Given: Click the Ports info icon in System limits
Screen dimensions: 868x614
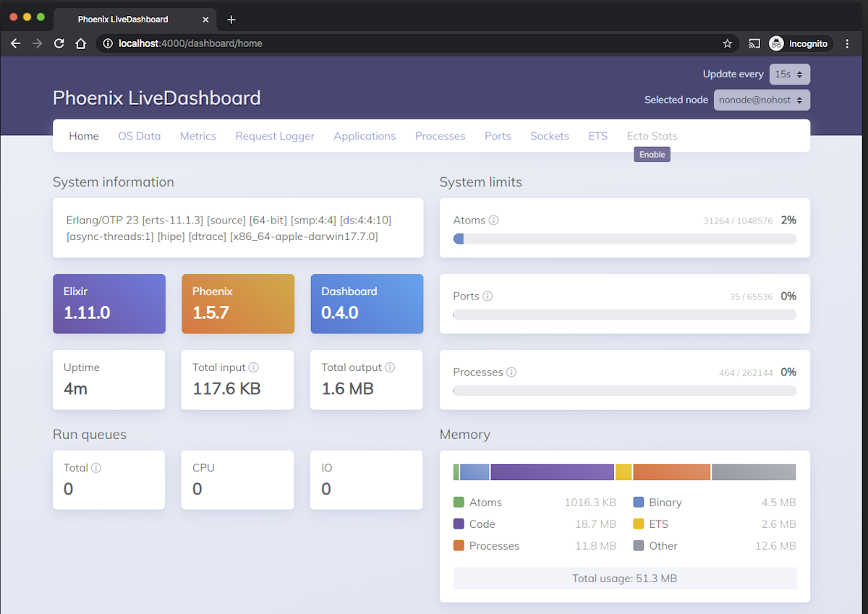Looking at the screenshot, I should 487,296.
